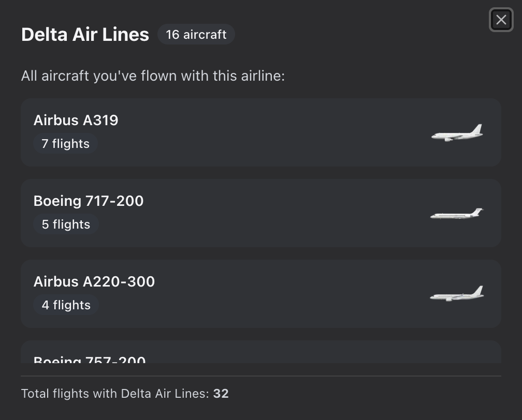Click the A319 airplane silhouette icon
Image resolution: width=522 pixels, height=420 pixels.
(457, 133)
